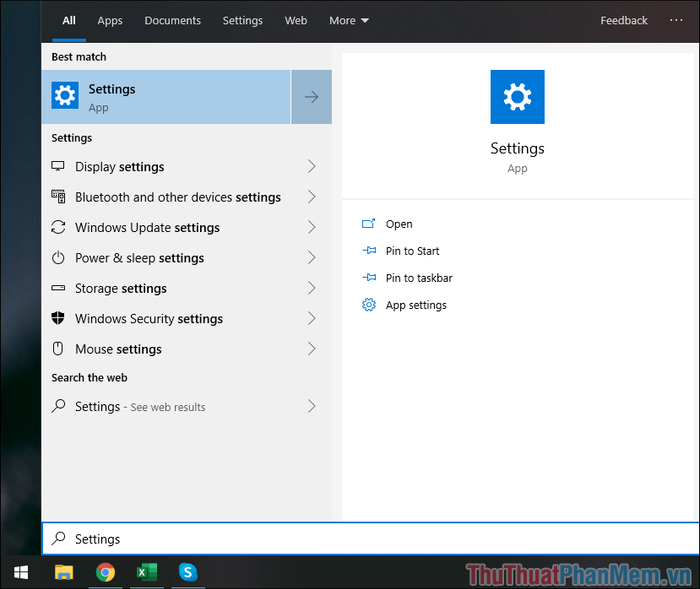Click the web search magnifier icon
This screenshot has width=700, height=589.
click(58, 406)
